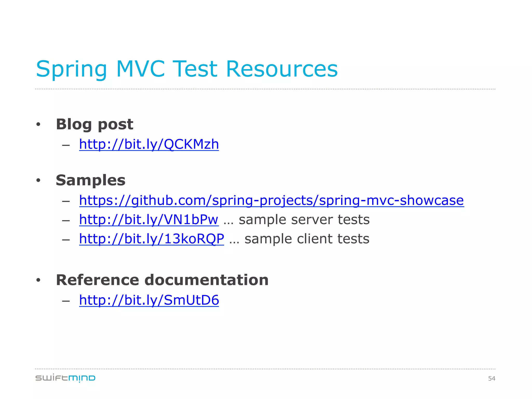532x399 pixels.
Task: Open the bit.ly/SmUtD6 reference documentation link
Action: click(149, 300)
